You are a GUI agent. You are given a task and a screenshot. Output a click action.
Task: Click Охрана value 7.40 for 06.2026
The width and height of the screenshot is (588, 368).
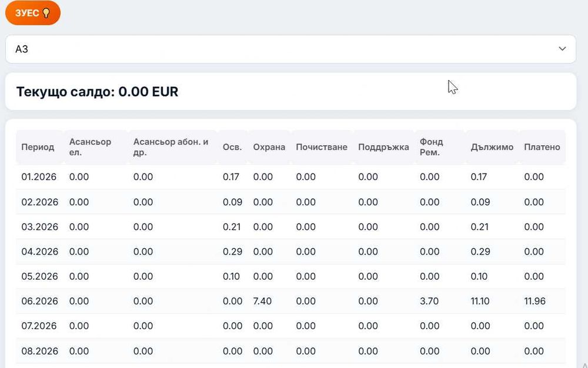pos(262,301)
